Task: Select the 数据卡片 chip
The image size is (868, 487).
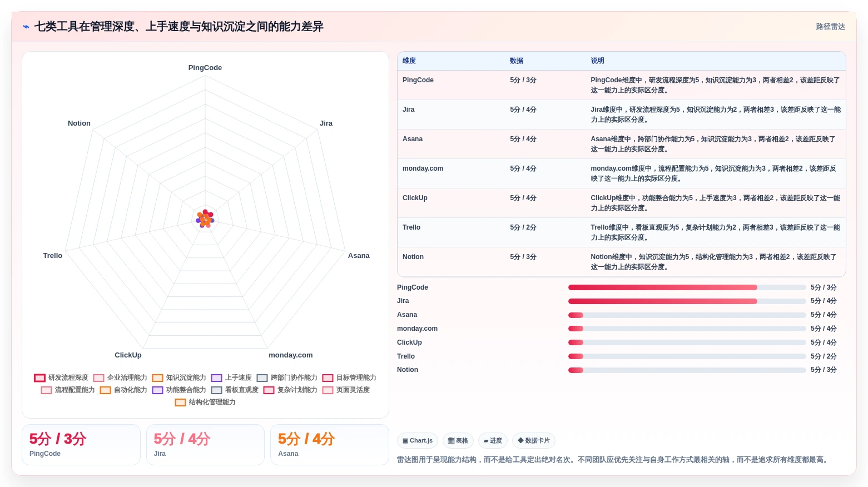Action: click(x=534, y=441)
